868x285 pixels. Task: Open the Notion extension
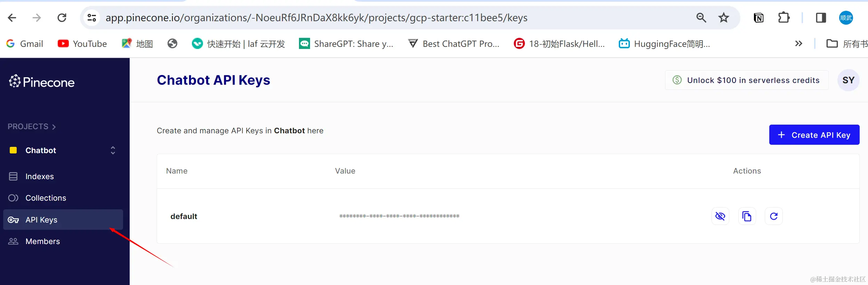tap(759, 18)
